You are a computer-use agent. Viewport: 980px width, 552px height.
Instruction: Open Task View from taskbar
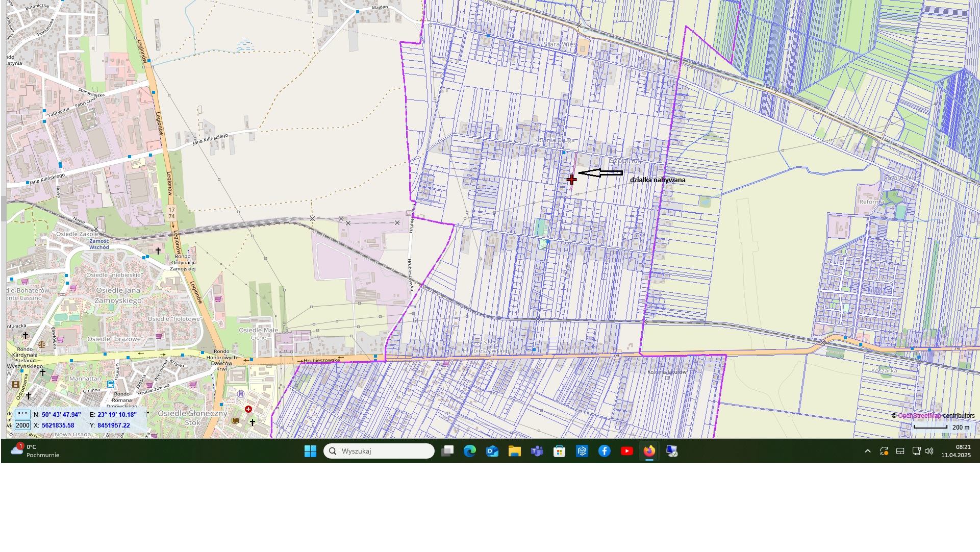(447, 451)
